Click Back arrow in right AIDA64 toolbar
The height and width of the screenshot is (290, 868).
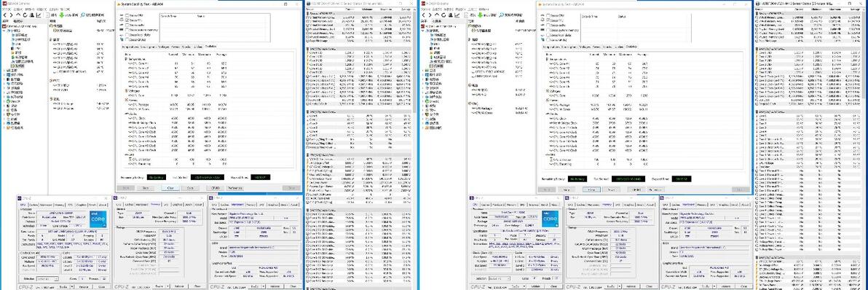click(424, 15)
